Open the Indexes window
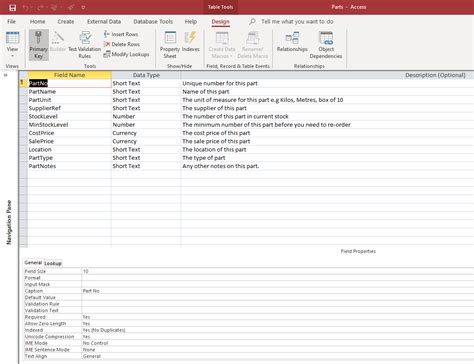Screen dimensions: 474x364 [191, 42]
